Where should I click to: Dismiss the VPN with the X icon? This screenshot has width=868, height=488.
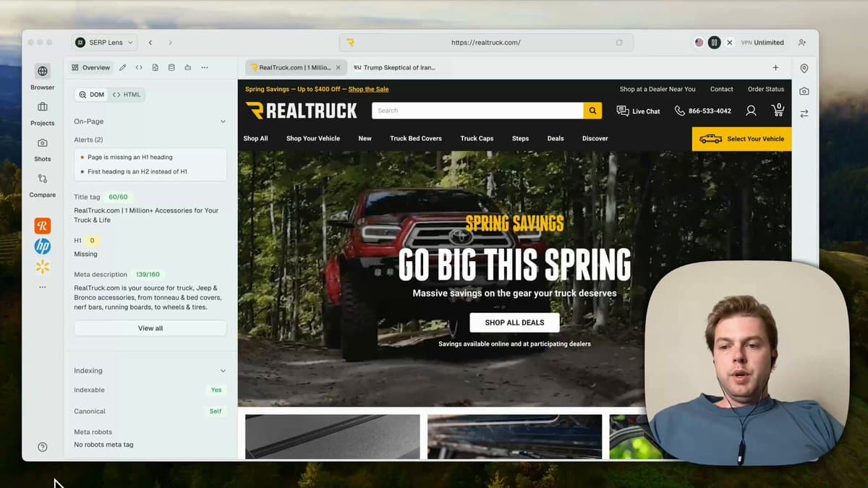tap(730, 43)
